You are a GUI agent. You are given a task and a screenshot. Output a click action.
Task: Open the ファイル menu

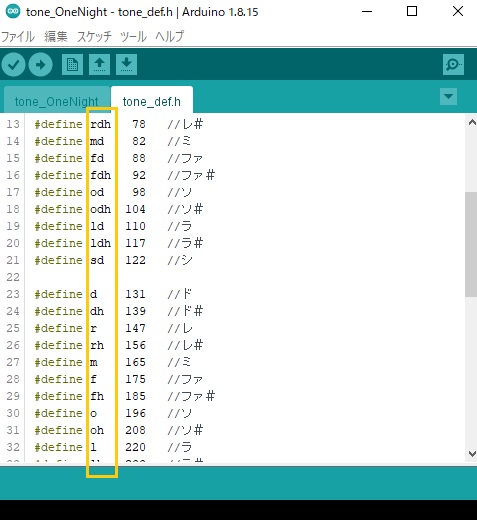point(18,36)
